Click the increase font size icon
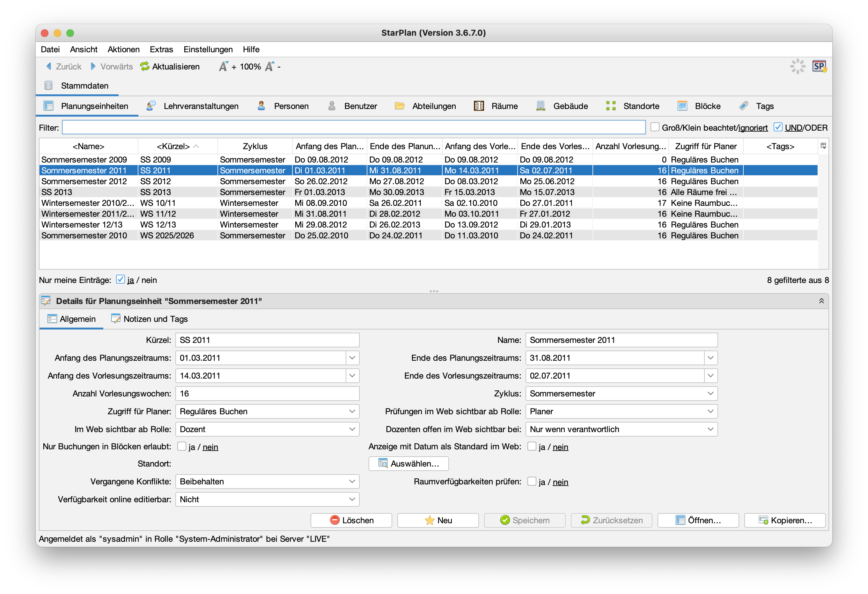The width and height of the screenshot is (868, 594). click(x=223, y=67)
